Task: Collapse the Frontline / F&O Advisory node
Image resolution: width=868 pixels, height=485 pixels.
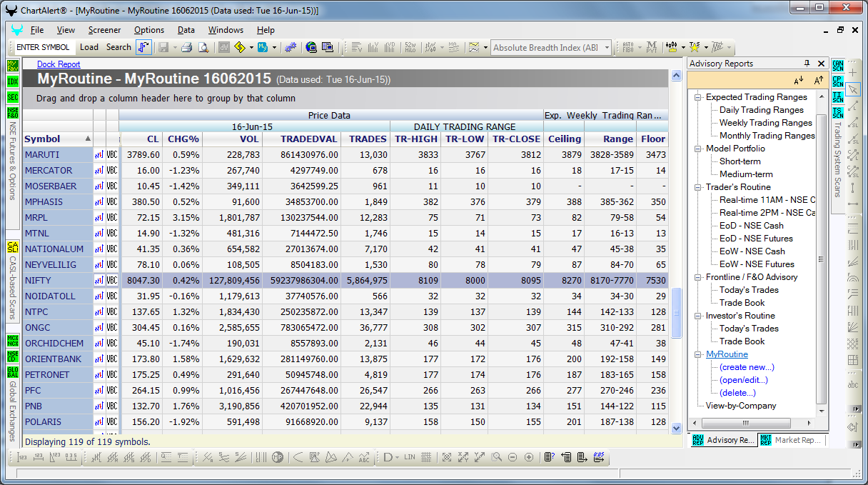Action: point(698,277)
